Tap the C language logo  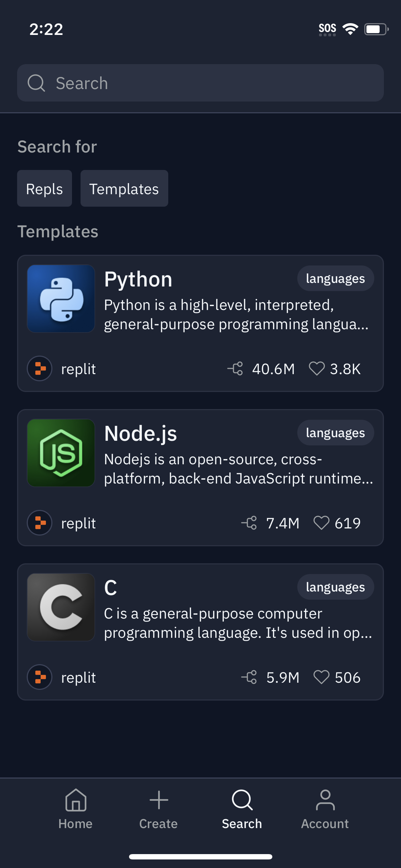point(61,607)
